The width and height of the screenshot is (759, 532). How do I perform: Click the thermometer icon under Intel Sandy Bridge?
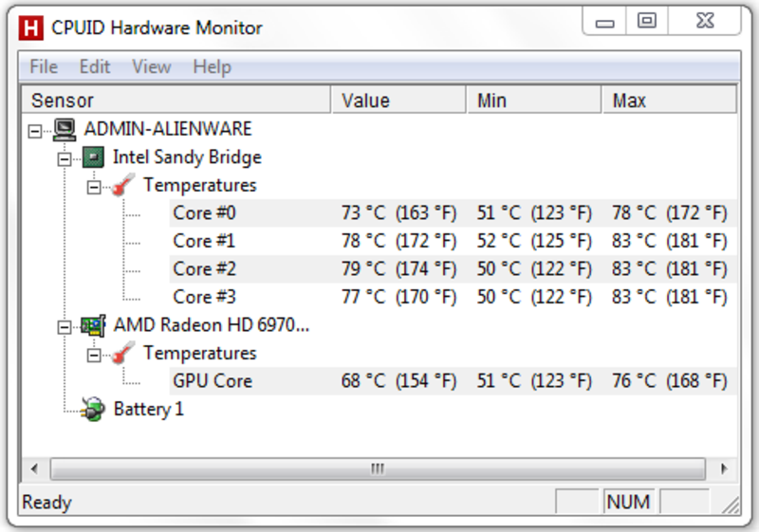click(x=123, y=186)
